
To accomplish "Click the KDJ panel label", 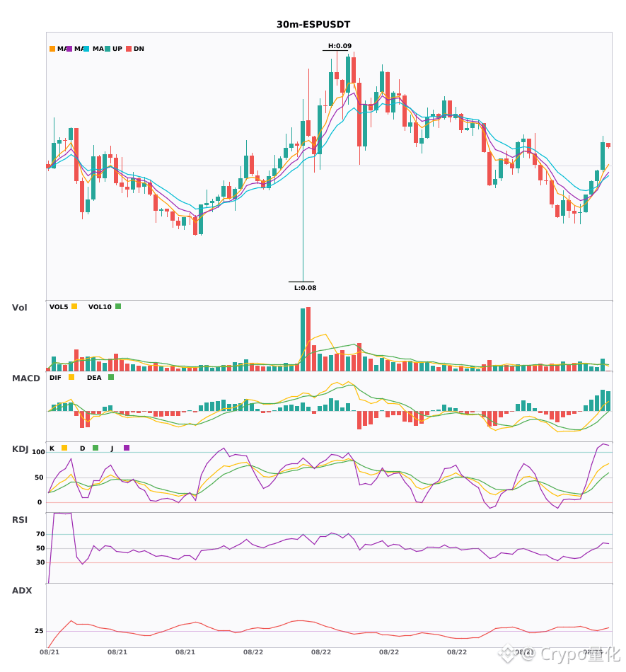I will tap(20, 449).
